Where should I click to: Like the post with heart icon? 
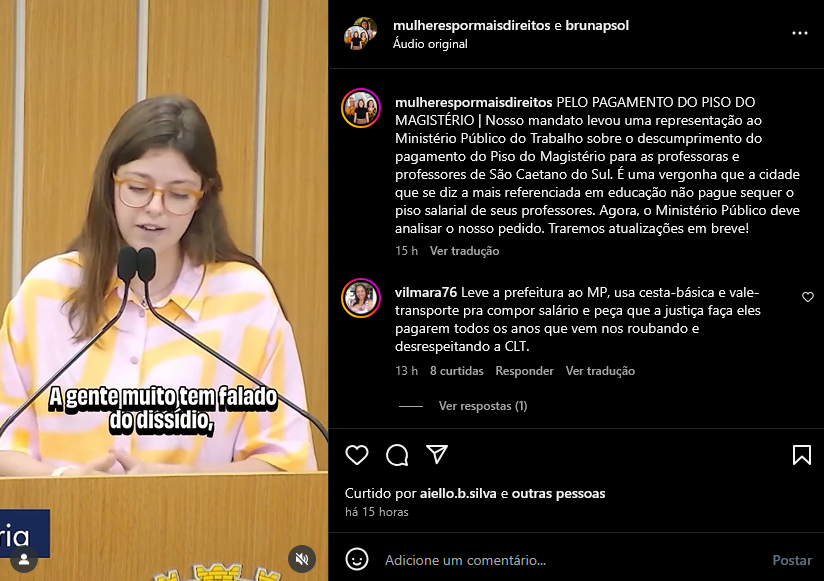pos(357,455)
